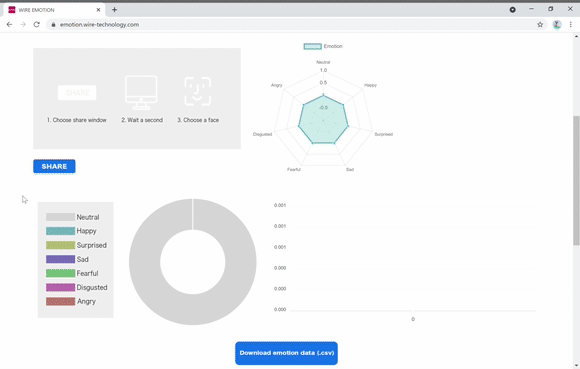The height and width of the screenshot is (369, 580).
Task: Toggle the Happy legend swatch
Action: [60, 231]
